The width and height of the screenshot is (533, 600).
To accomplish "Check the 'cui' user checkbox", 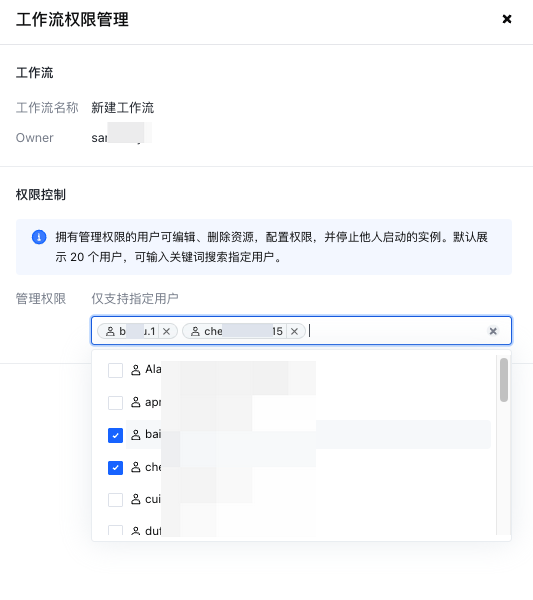I will point(115,499).
